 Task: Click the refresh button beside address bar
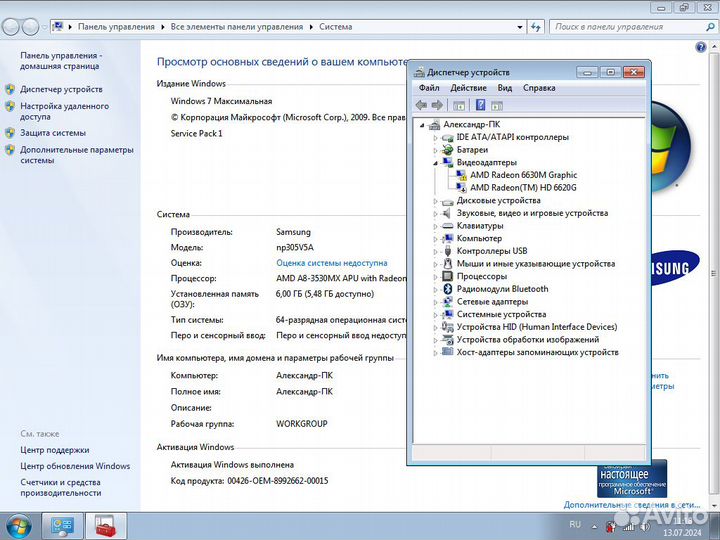(x=535, y=27)
